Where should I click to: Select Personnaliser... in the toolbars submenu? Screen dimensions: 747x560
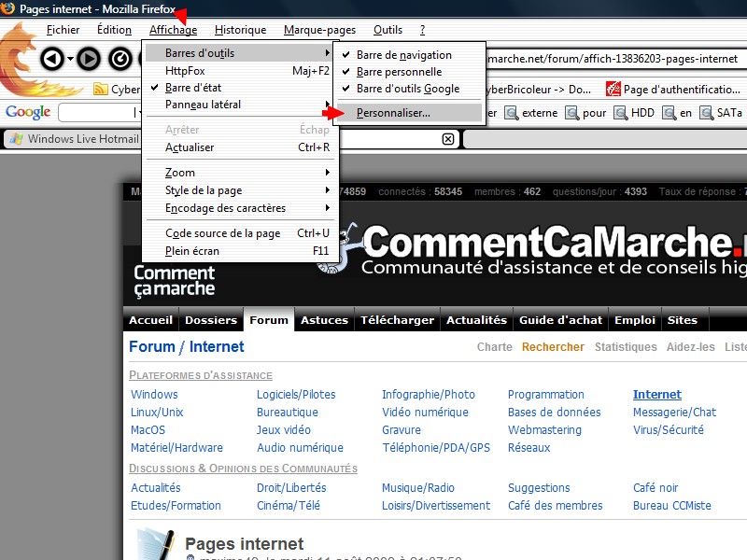click(x=393, y=113)
